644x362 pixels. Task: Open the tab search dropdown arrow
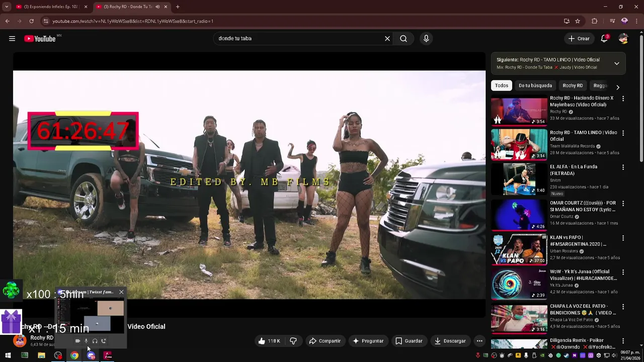coord(6,7)
